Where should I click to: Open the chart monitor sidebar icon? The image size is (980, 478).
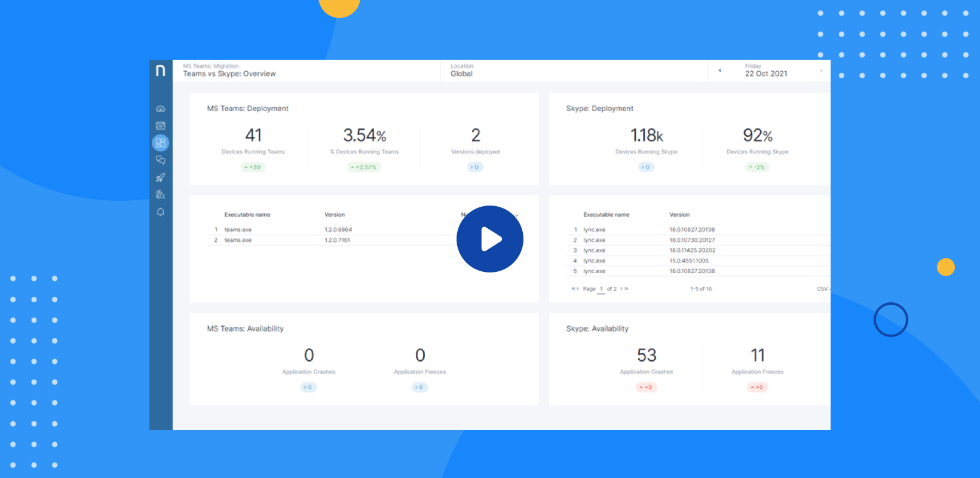click(160, 125)
